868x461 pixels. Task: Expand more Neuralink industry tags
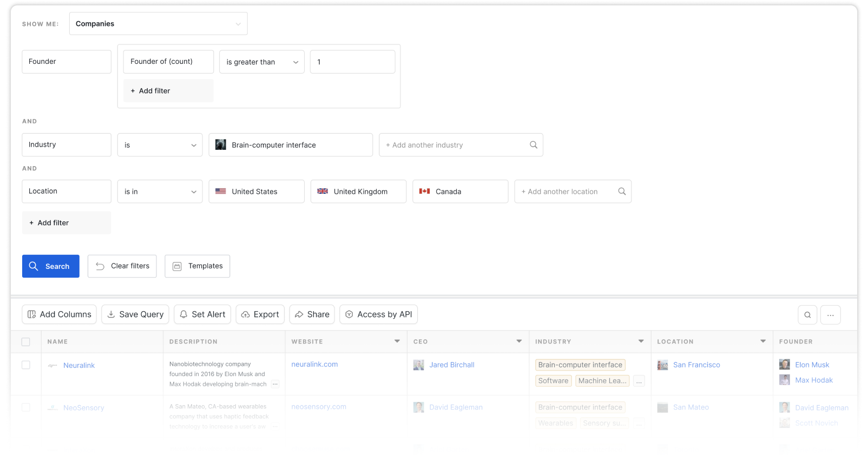(x=639, y=381)
